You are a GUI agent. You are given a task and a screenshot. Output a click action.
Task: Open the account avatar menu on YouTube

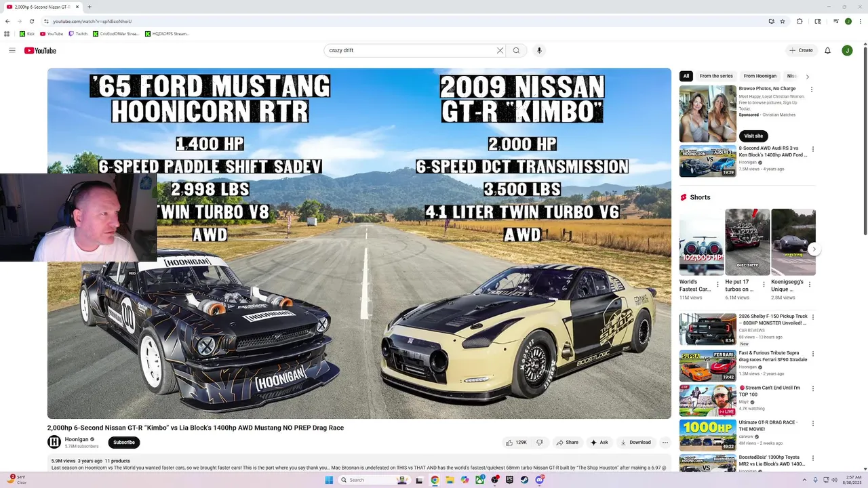847,50
